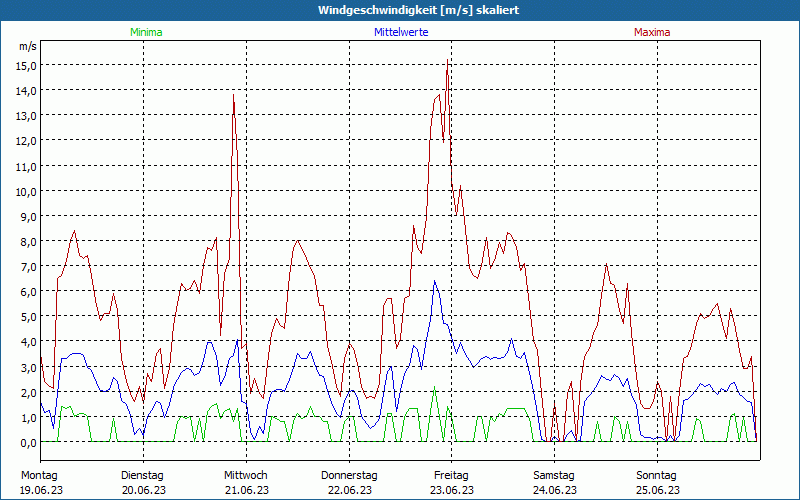
Task: Click the blue Mittelwerte legend label
Action: 401,32
